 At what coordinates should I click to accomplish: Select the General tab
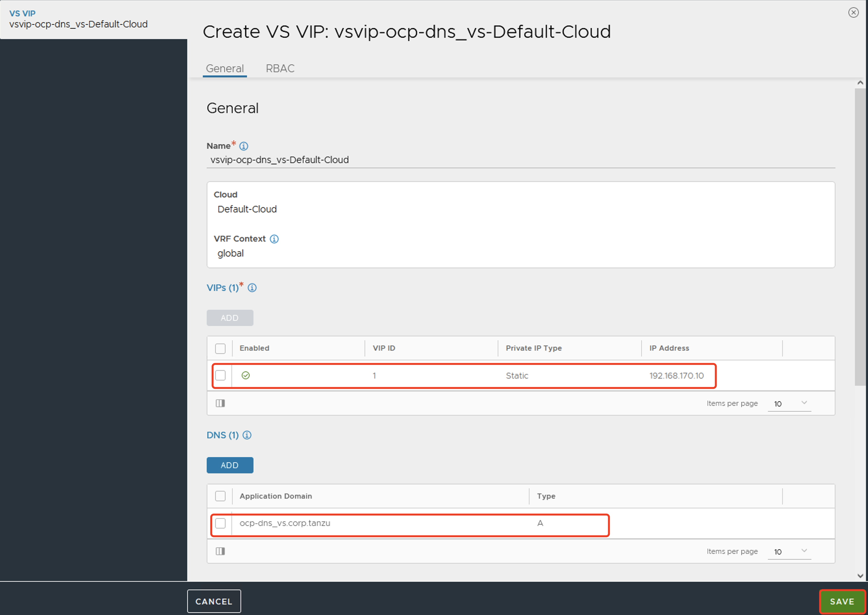tap(225, 69)
